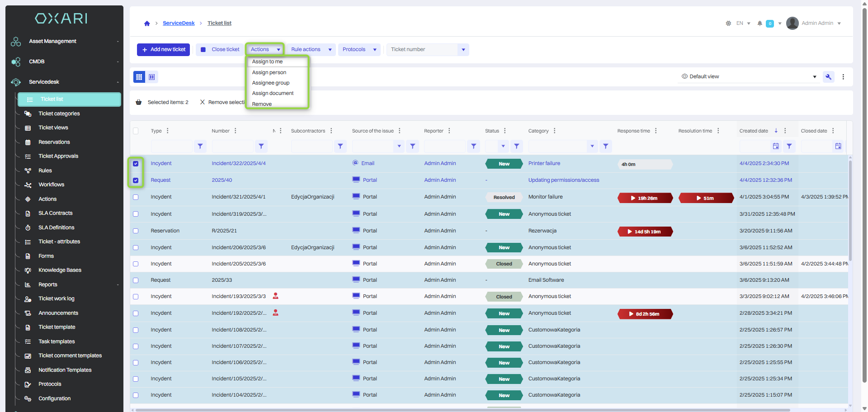
Task: Open the Protocols dropdown
Action: pos(359,50)
